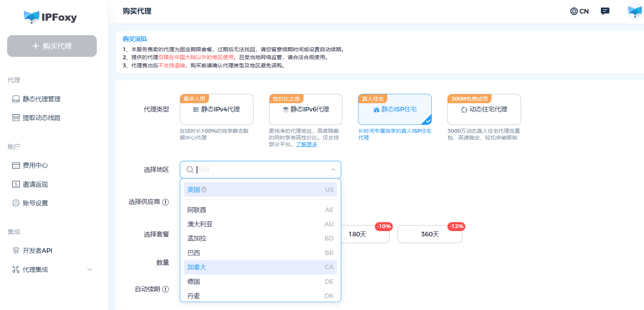Select the 静态IPv6代理 proxy type card

[306, 109]
